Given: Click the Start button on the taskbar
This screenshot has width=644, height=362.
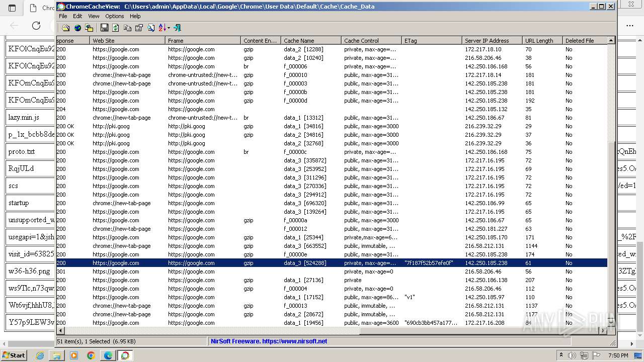Looking at the screenshot, I should (14, 355).
